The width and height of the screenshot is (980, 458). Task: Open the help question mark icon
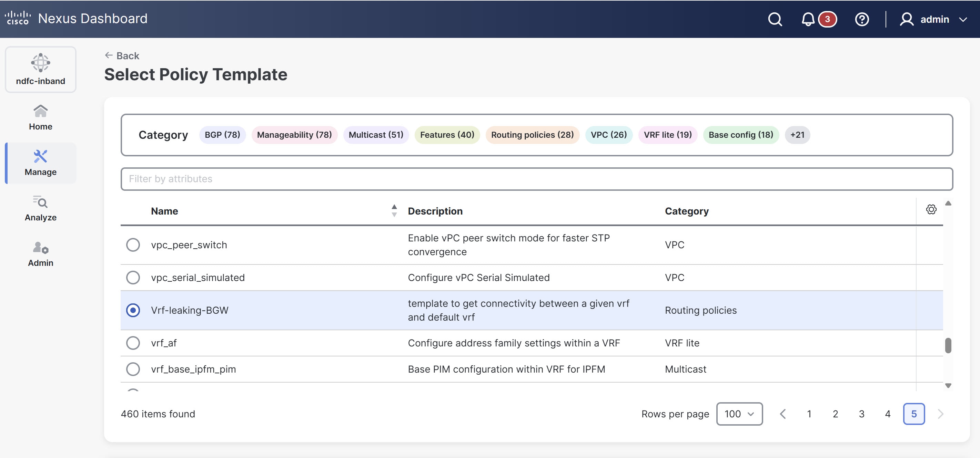862,19
